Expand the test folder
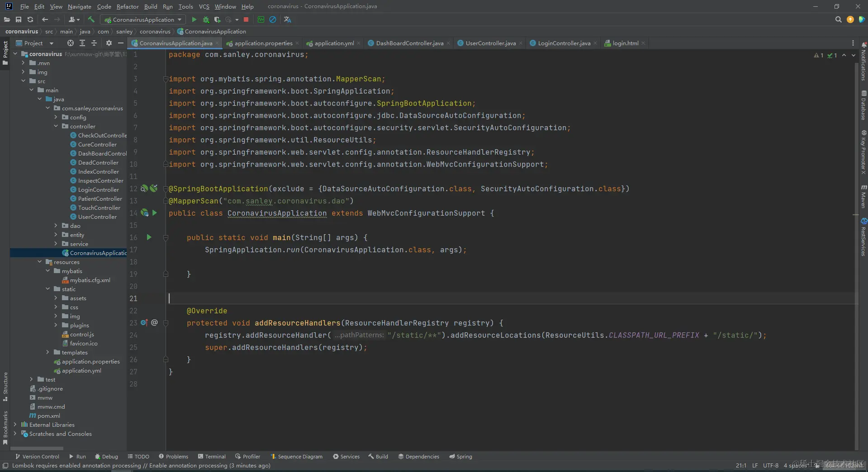Screen dimensions: 868x472 (31, 379)
